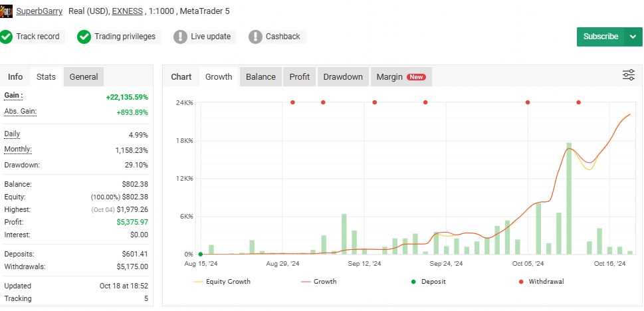Toggle the Deposit legend marker
644x311 pixels.
[x=428, y=281]
